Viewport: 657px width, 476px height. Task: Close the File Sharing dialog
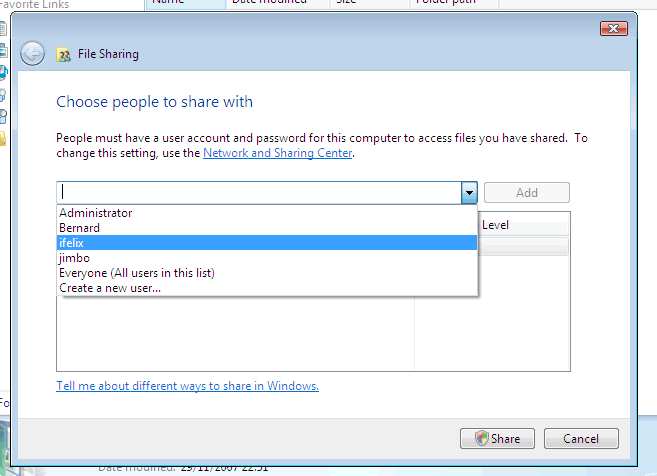(613, 29)
